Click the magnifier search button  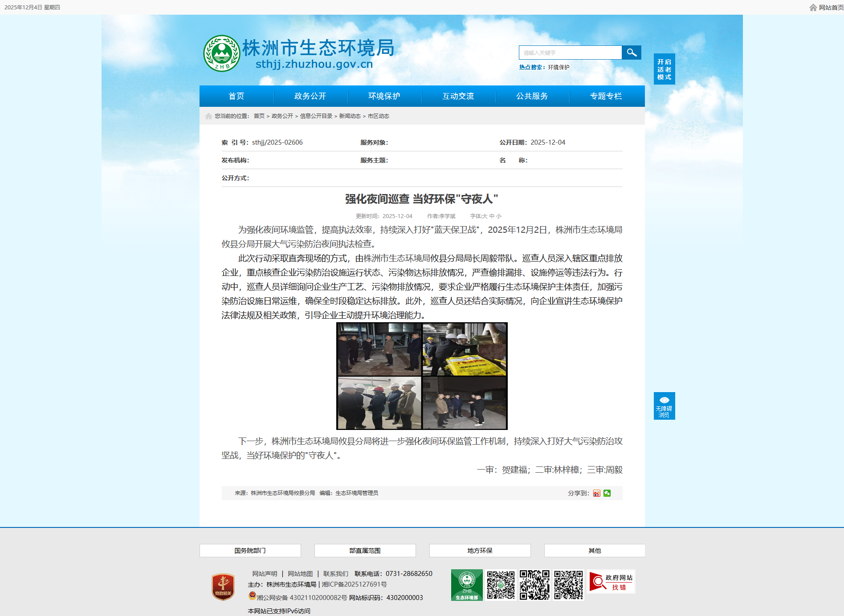pyautogui.click(x=631, y=53)
